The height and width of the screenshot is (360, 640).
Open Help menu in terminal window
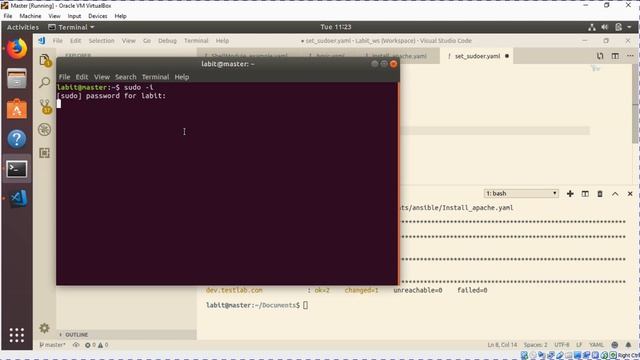(x=182, y=77)
